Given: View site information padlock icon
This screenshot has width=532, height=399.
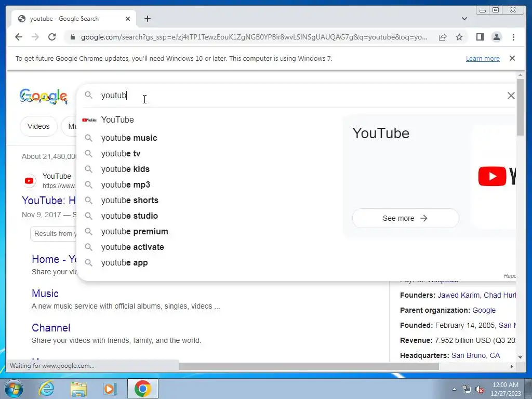Looking at the screenshot, I should click(72, 37).
